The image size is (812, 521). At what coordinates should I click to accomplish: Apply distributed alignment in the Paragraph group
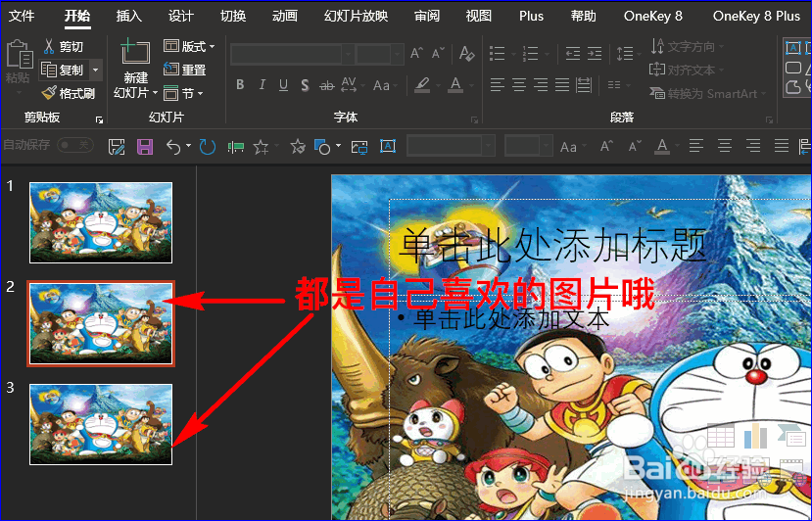click(x=584, y=85)
